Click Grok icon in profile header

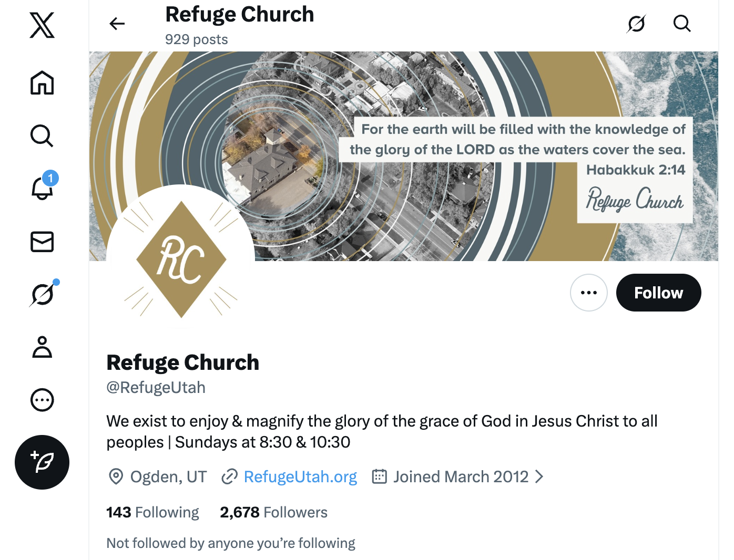click(x=636, y=24)
